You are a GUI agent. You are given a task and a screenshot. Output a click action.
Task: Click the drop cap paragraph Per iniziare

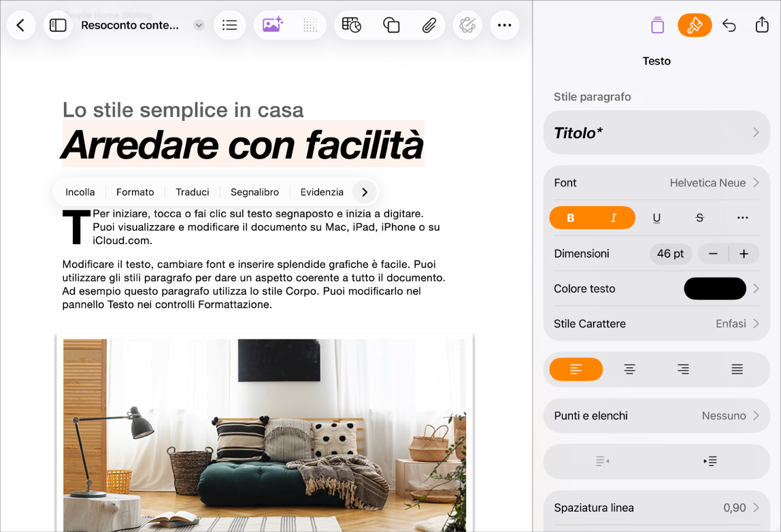coord(252,227)
